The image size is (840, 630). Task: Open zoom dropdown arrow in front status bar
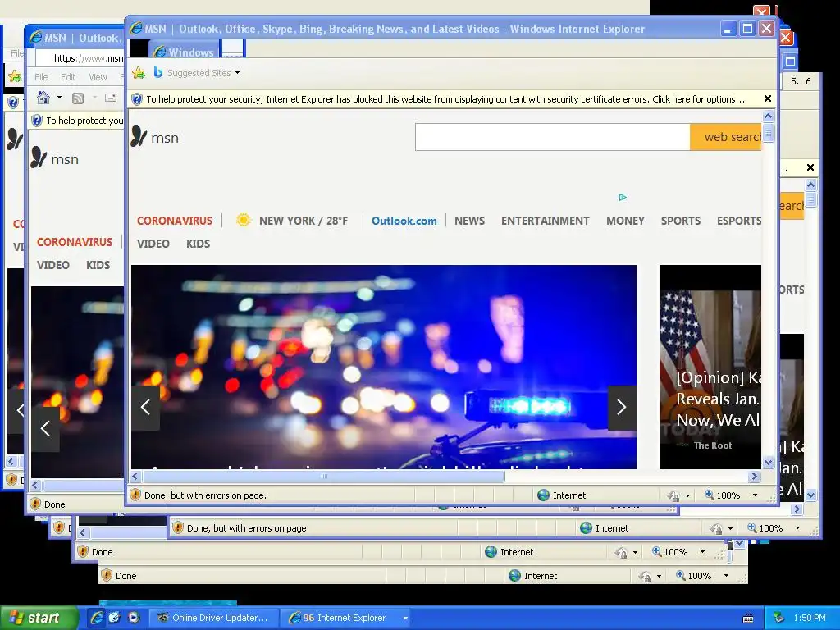point(755,495)
